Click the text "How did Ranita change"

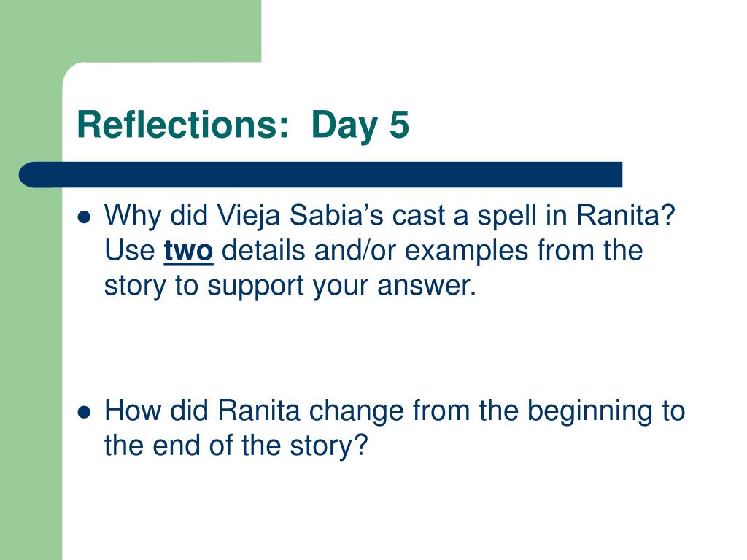coord(254,411)
